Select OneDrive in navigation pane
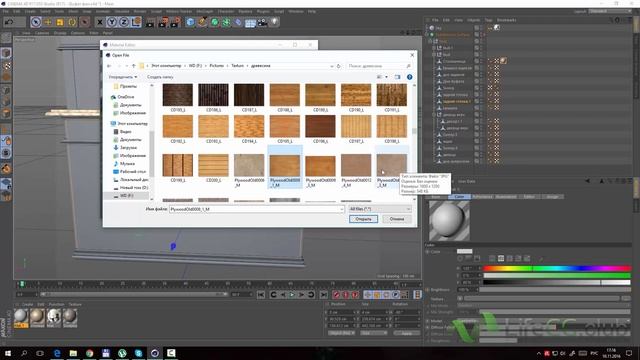The height and width of the screenshot is (360, 640). coord(122,97)
